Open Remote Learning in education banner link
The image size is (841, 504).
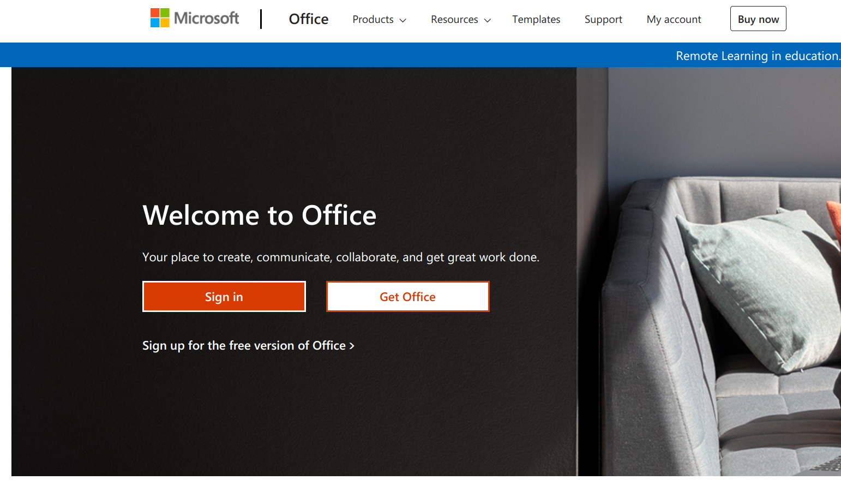[758, 56]
